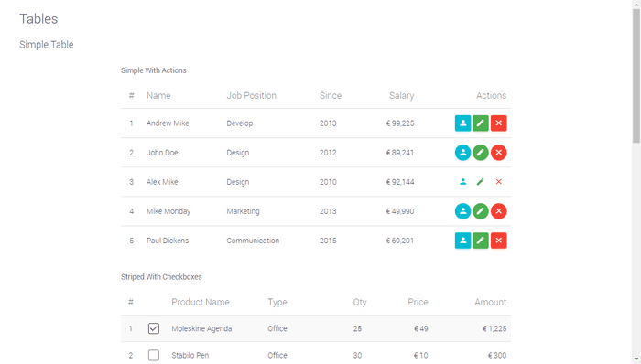The height and width of the screenshot is (364, 641).
Task: Click the Job Position column header
Action: pos(252,95)
